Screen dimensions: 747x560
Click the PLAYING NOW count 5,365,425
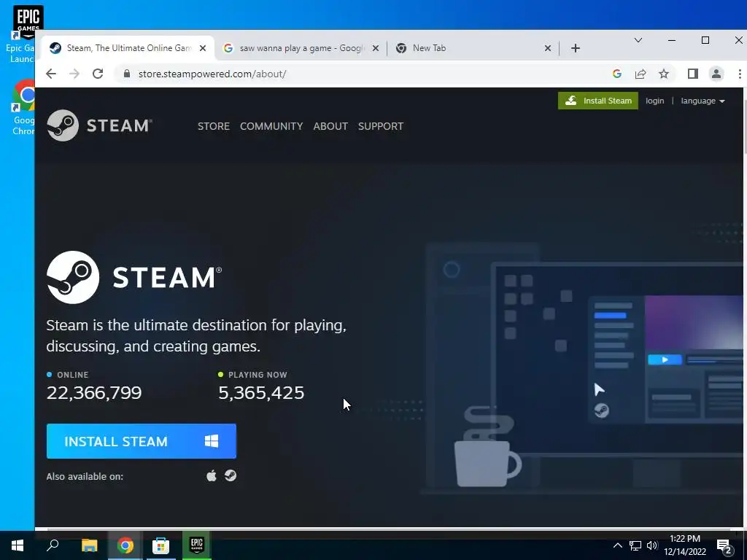pos(261,393)
